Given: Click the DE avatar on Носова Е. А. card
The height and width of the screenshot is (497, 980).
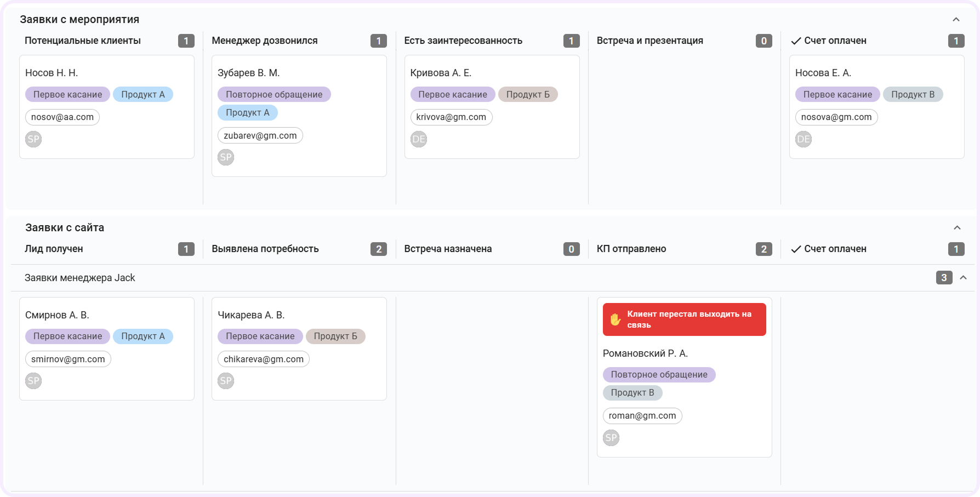Looking at the screenshot, I should point(803,139).
